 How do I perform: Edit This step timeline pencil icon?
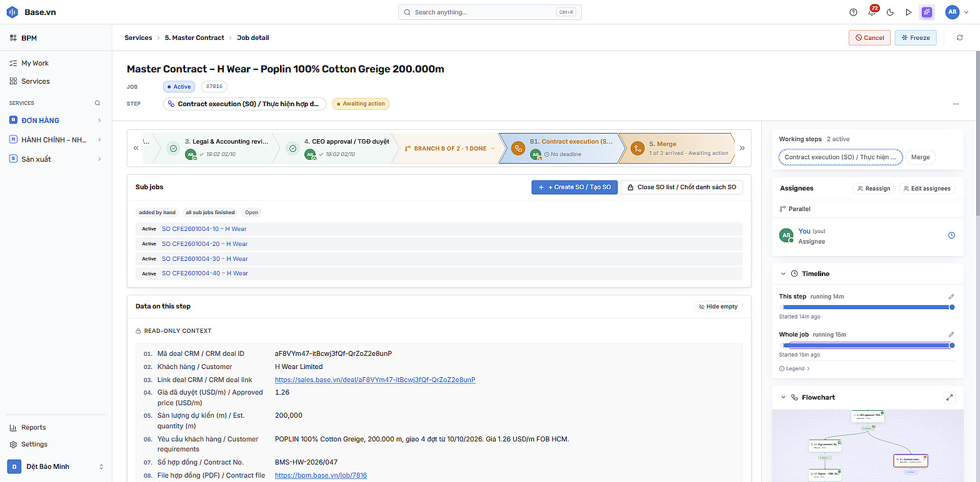click(x=951, y=297)
